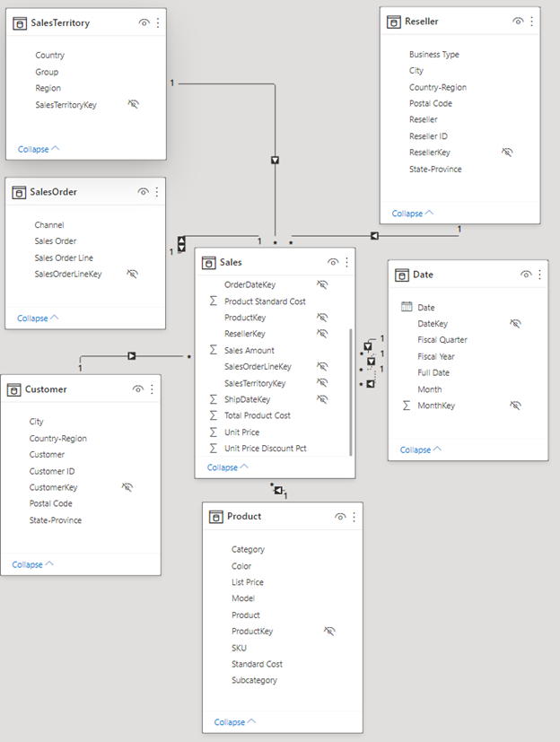The image size is (560, 742).
Task: Select the Fiscal Quarter field
Action: (442, 340)
